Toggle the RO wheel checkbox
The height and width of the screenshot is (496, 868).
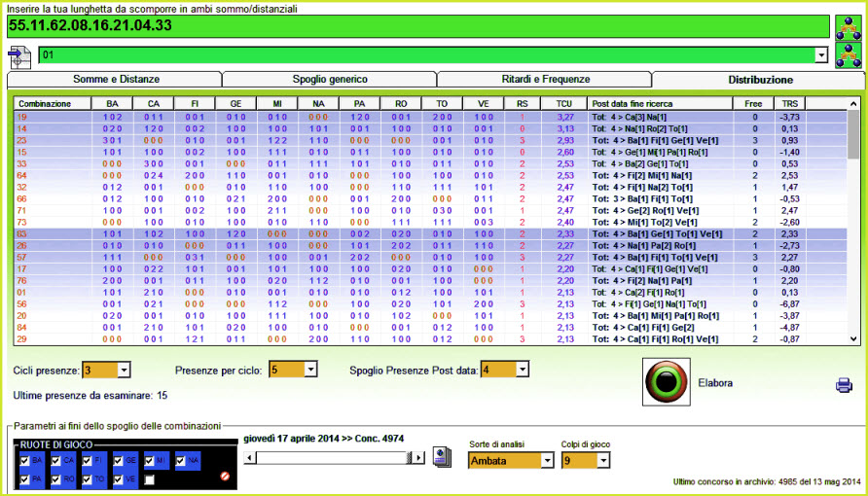[55, 479]
